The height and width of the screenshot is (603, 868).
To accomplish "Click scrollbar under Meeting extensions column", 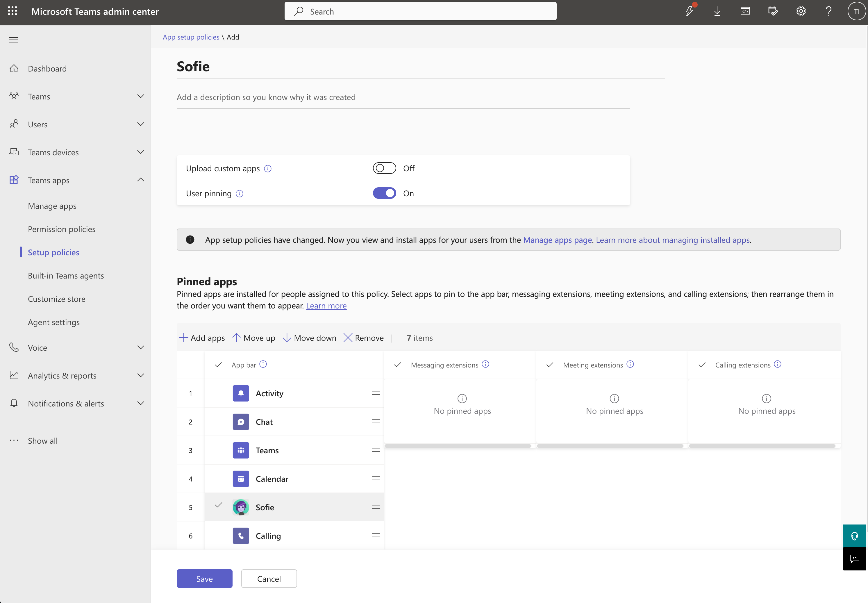I will (x=610, y=446).
